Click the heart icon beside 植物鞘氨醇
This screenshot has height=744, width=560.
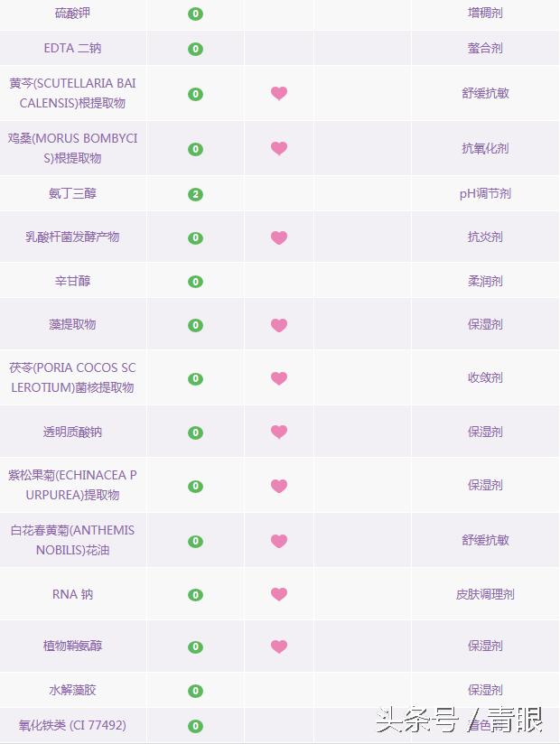pos(279,646)
